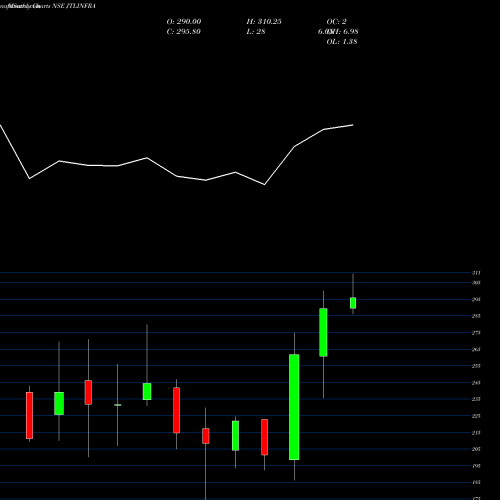500x500 pixels.
Task: Click the OL: 1.38 reading
Action: (x=342, y=42)
